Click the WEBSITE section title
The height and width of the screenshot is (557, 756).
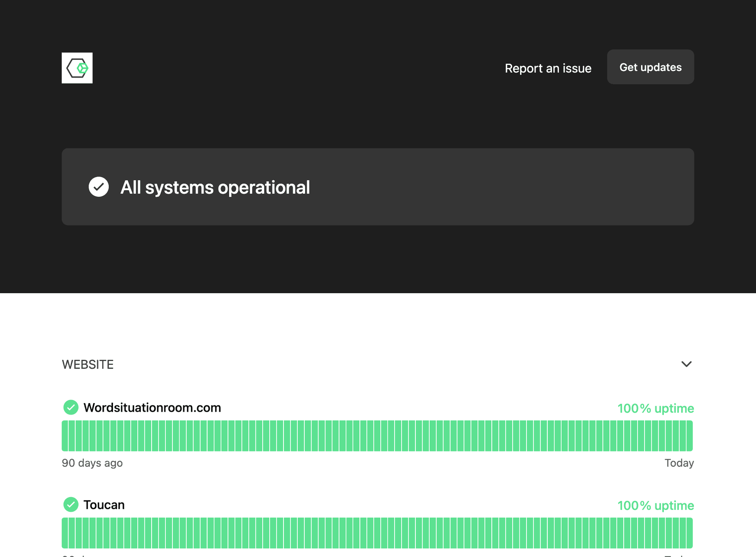pos(88,365)
